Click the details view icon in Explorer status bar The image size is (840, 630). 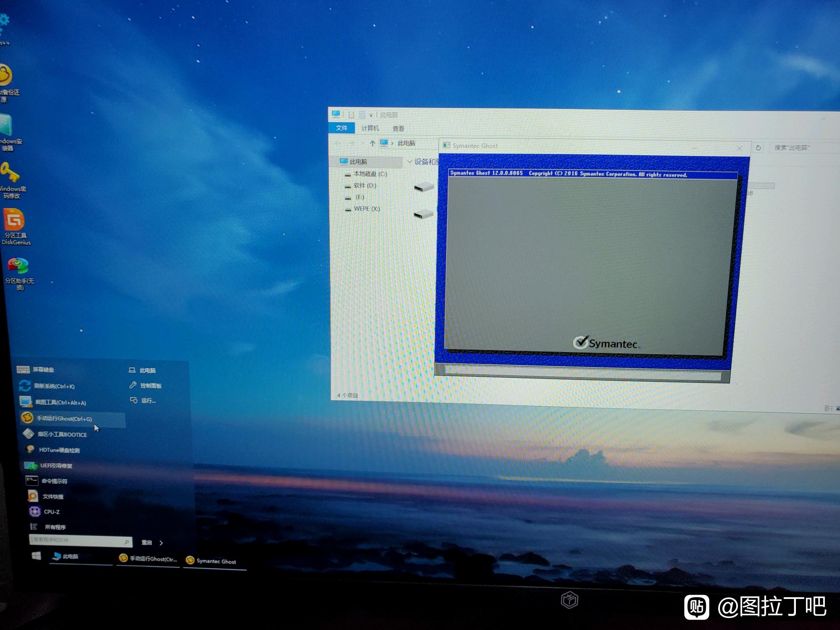(828, 408)
